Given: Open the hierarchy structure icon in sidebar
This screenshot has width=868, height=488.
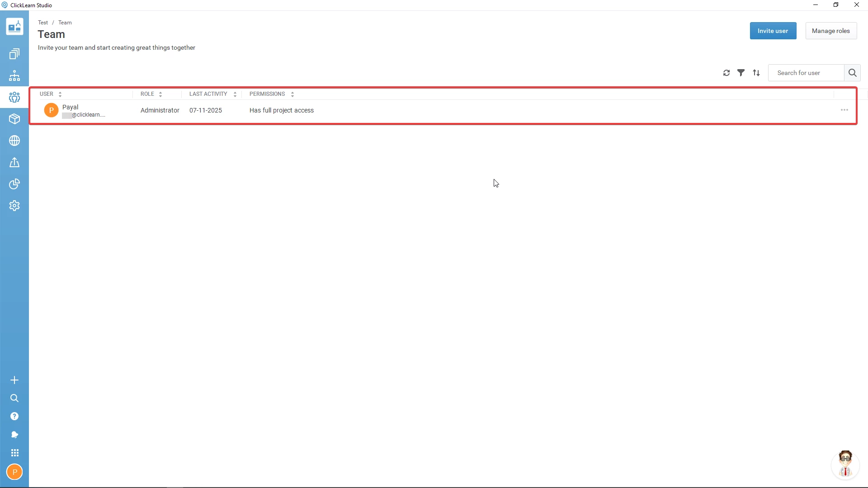Looking at the screenshot, I should tap(14, 75).
